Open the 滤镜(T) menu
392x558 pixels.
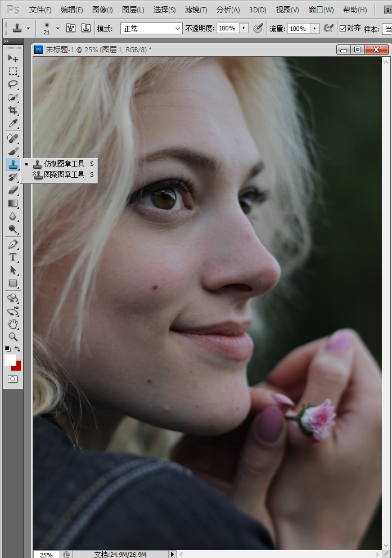196,10
